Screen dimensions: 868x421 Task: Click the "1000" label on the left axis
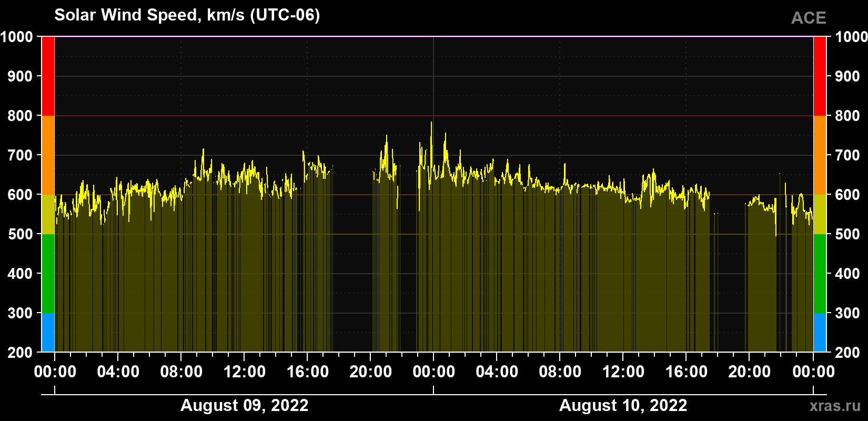16,37
